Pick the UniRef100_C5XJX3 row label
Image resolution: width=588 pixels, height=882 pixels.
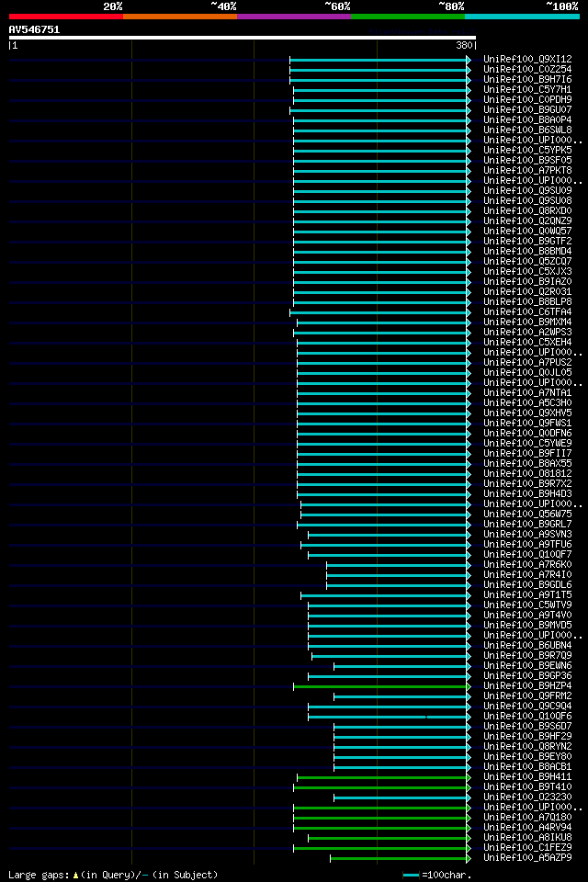(527, 272)
